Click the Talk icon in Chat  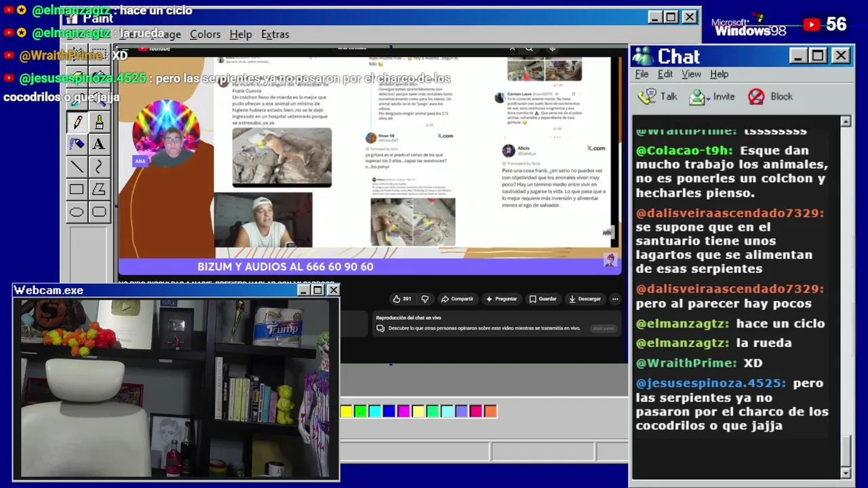click(648, 97)
